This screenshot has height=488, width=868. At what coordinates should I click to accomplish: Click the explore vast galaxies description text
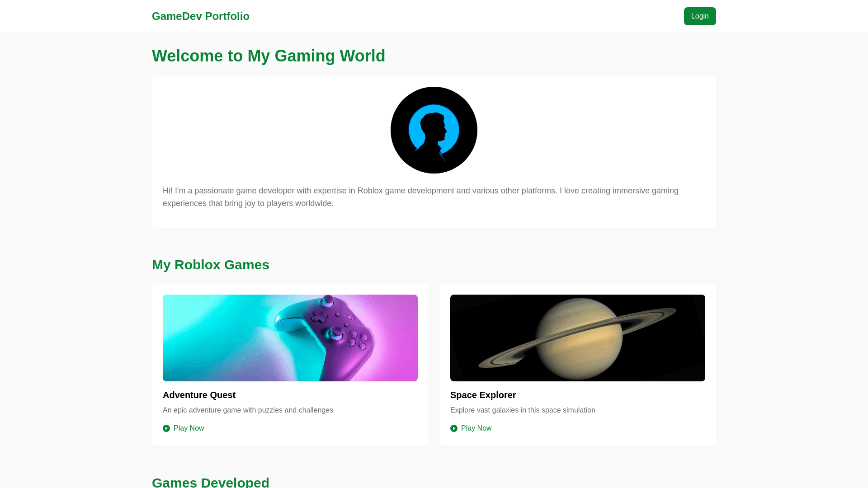coord(523,410)
